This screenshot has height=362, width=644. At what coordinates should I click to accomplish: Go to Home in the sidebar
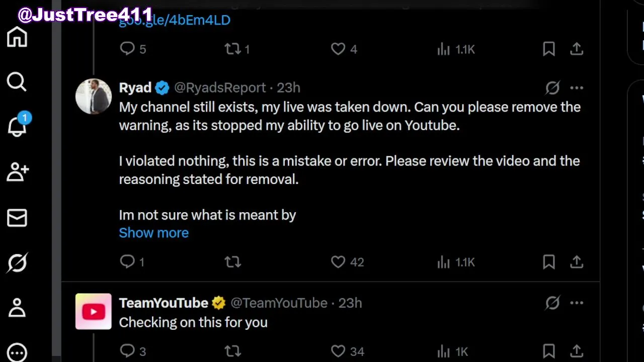point(17,37)
